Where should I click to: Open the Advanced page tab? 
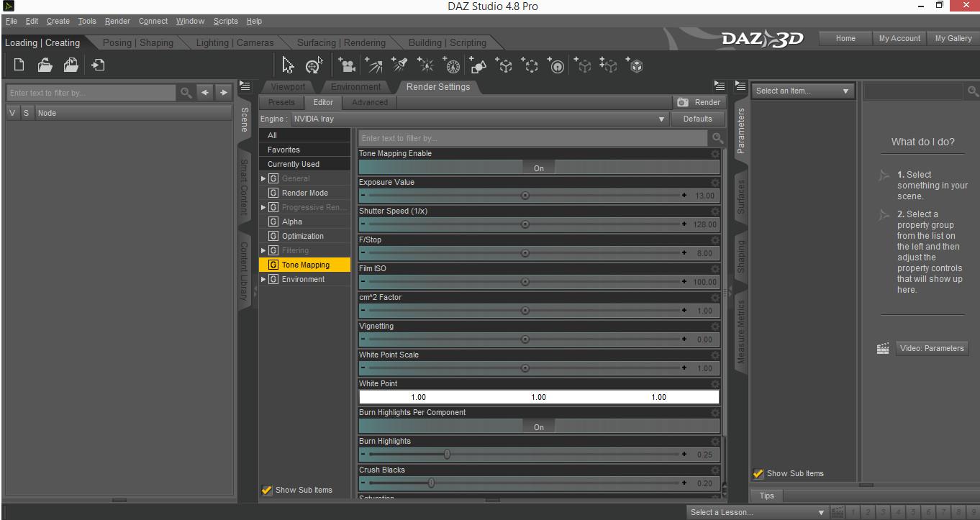coord(370,102)
